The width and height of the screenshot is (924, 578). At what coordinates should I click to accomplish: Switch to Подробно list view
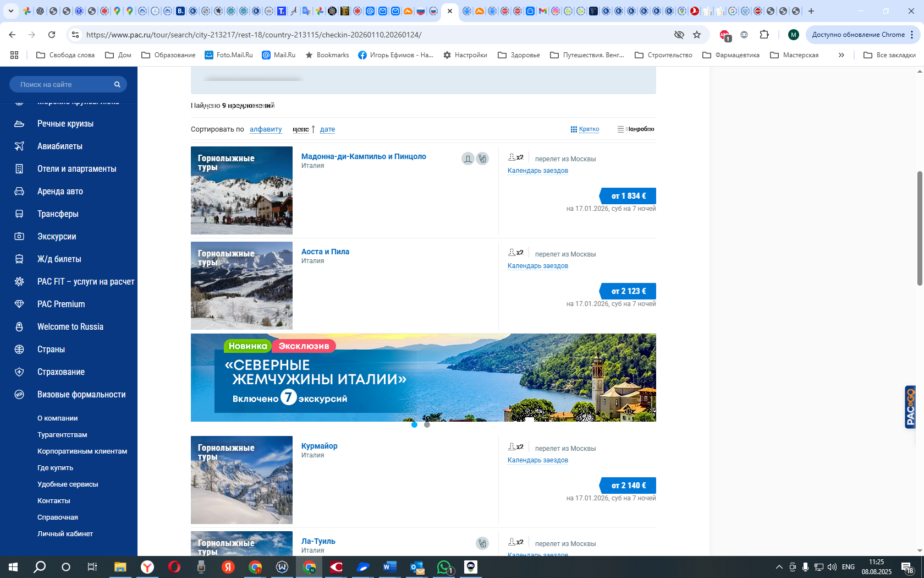click(x=636, y=129)
